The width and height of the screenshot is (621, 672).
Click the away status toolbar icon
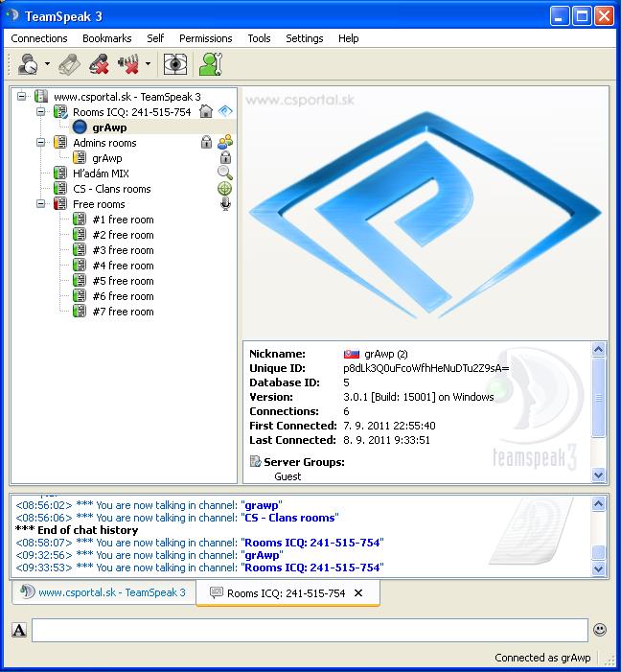coord(28,64)
